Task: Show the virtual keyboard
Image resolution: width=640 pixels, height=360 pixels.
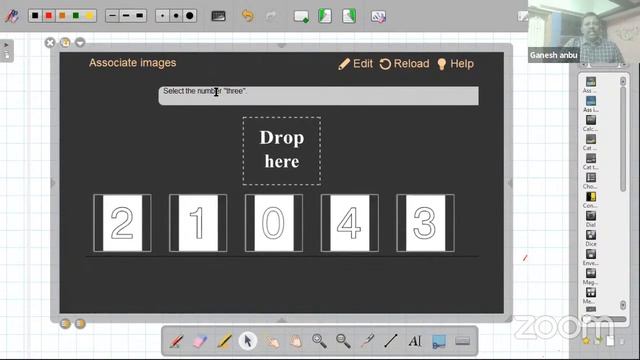Action: point(462,341)
